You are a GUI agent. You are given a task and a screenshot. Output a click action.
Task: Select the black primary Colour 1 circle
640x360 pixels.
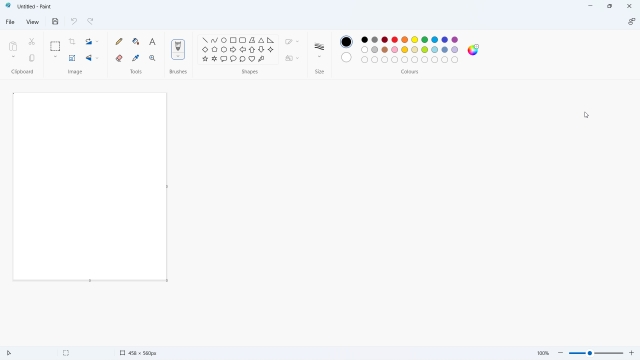(x=346, y=42)
